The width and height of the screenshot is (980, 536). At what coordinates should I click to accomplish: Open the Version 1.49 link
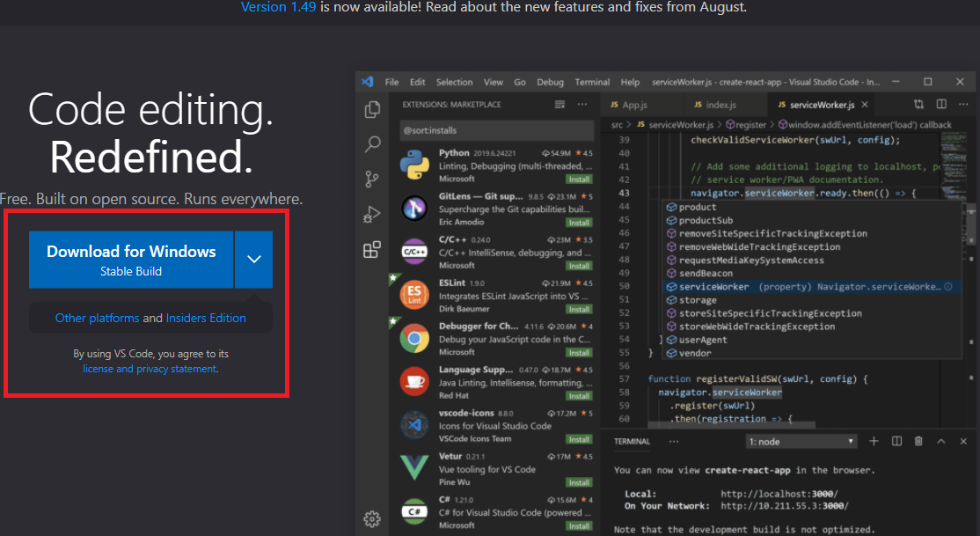[x=278, y=8]
